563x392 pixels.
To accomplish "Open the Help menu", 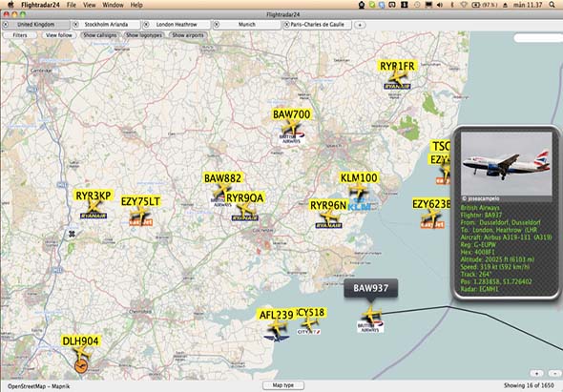I will 136,5.
